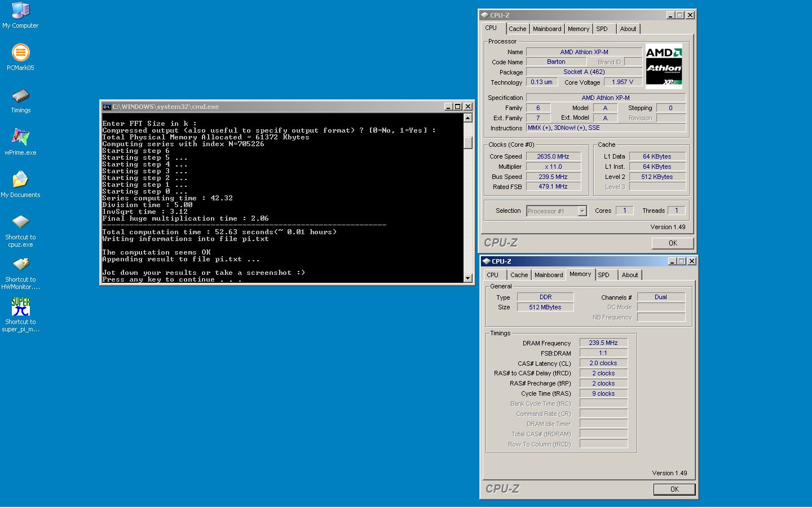Click 'Total computation time : 52.63 seconds' line
812x508 pixels.
coord(219,232)
